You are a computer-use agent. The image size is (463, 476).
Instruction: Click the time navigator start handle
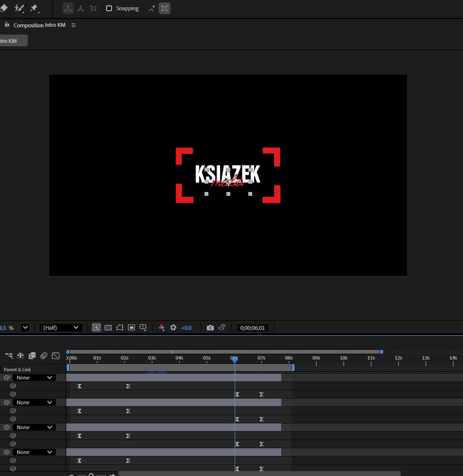(68, 352)
